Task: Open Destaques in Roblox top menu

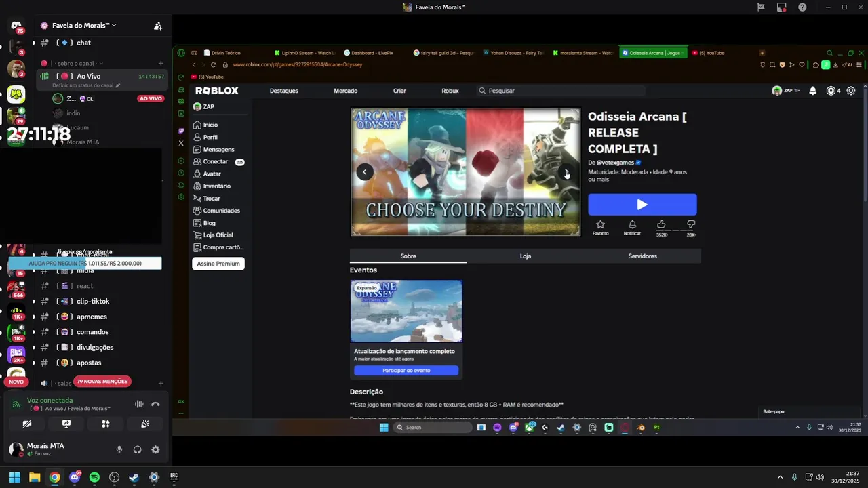Action: pos(283,91)
